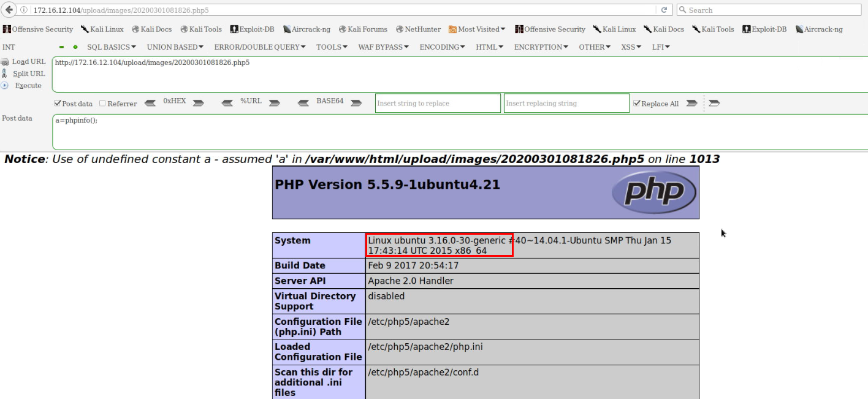
Task: Click the %URL decode arrow
Action: click(x=227, y=103)
